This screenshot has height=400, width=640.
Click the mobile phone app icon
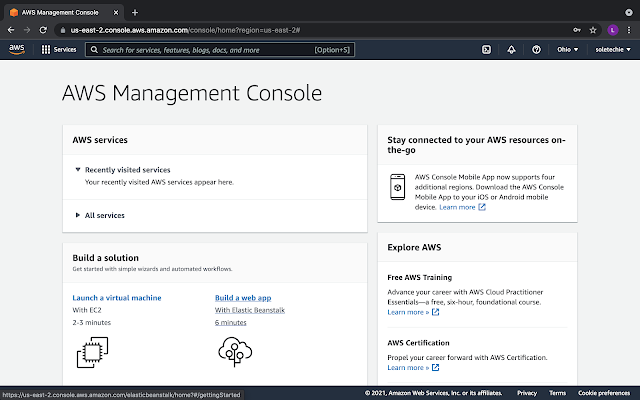[397, 187]
